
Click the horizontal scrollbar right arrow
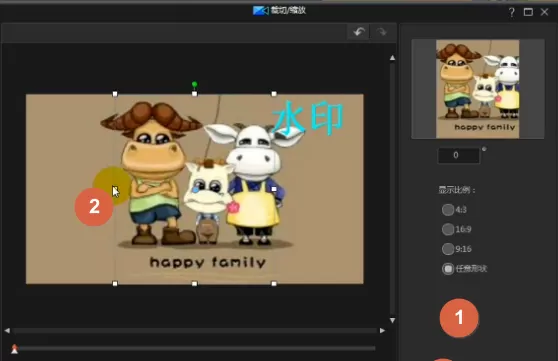point(382,330)
